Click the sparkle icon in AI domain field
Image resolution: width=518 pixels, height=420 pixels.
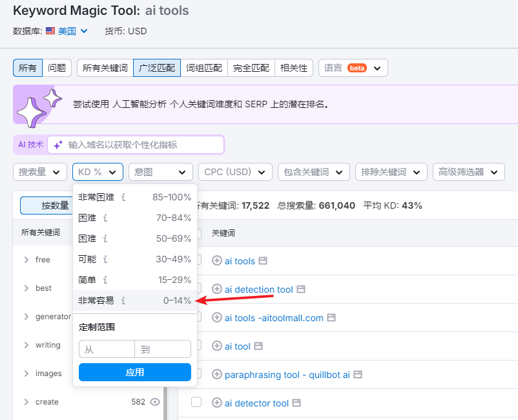(58, 145)
